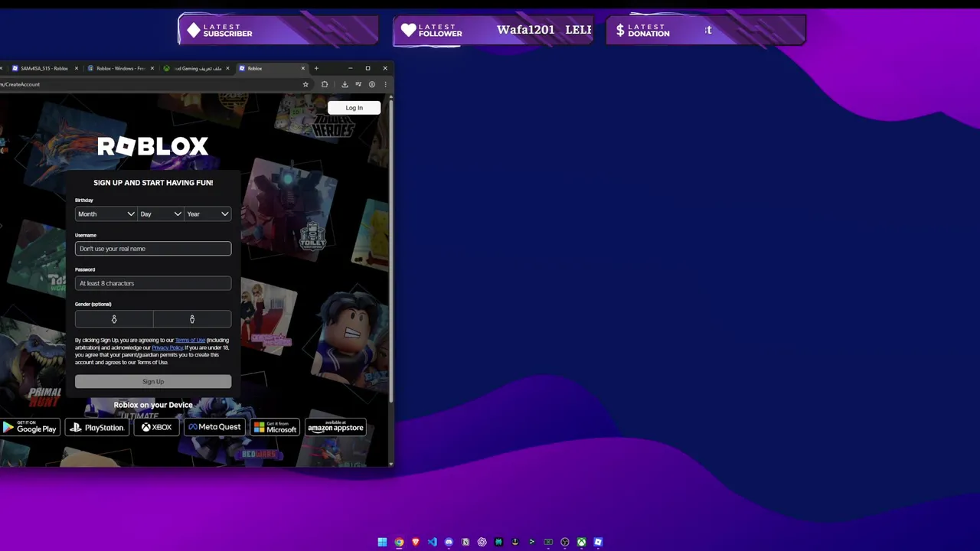The height and width of the screenshot is (551, 980).
Task: Open the Google Play store badge
Action: pyautogui.click(x=30, y=428)
